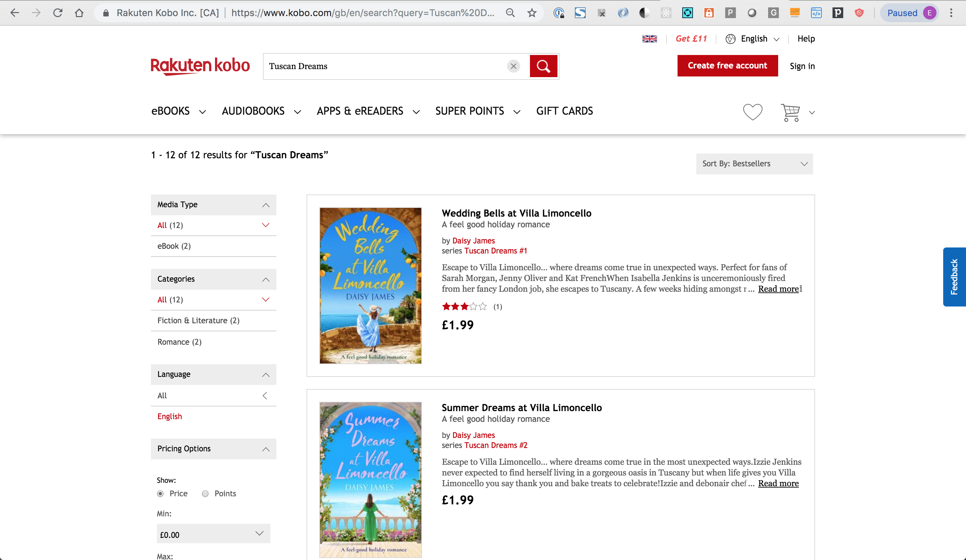This screenshot has width=966, height=560.
Task: Click in the Tuscan Dreams search field
Action: pyautogui.click(x=385, y=66)
